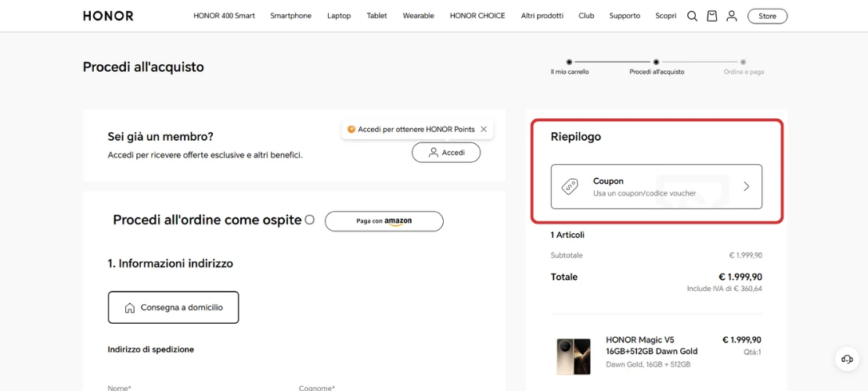Click the Totale amount € 1.999,90
Image resolution: width=868 pixels, height=391 pixels.
pos(740,277)
